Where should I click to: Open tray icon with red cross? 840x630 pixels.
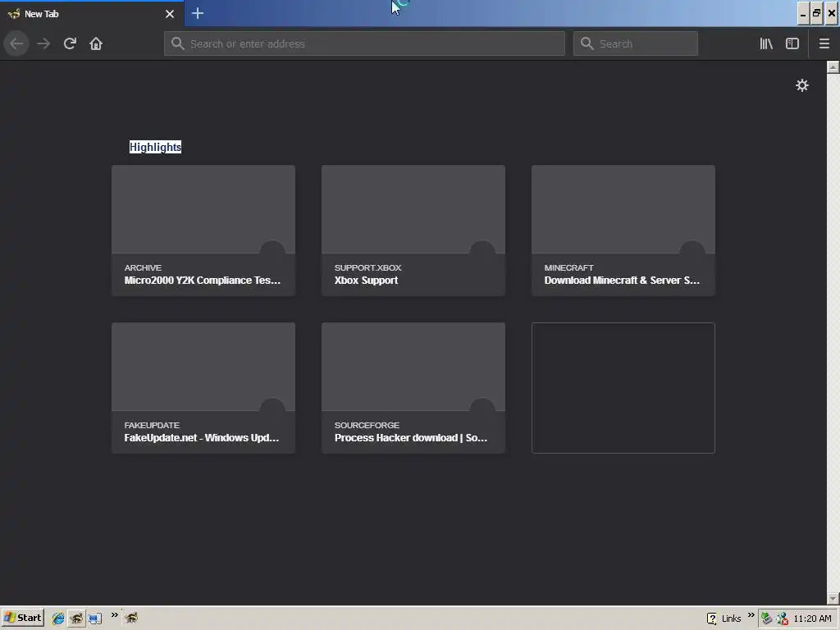click(782, 619)
